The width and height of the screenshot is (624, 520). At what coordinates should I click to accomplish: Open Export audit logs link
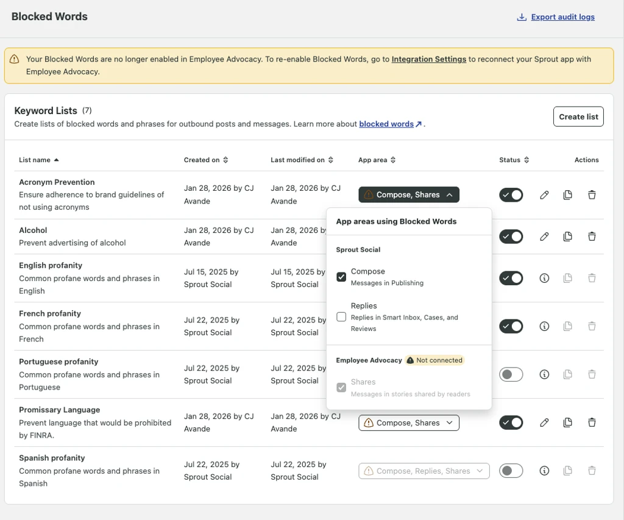[563, 17]
